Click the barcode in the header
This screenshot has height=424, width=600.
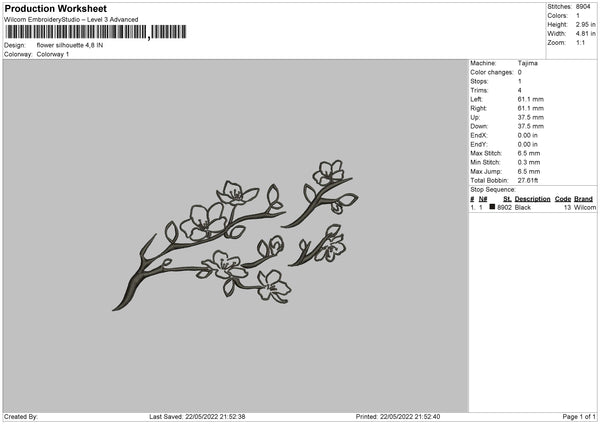point(96,32)
